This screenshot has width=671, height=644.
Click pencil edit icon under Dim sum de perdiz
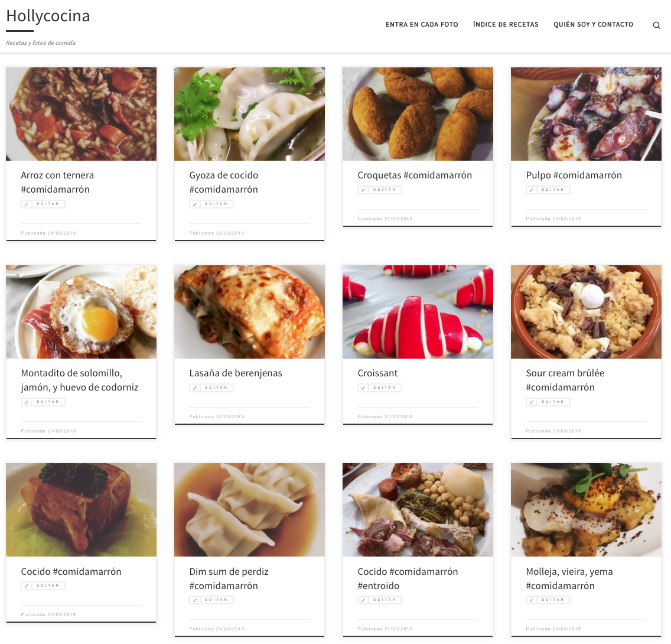tap(195, 600)
